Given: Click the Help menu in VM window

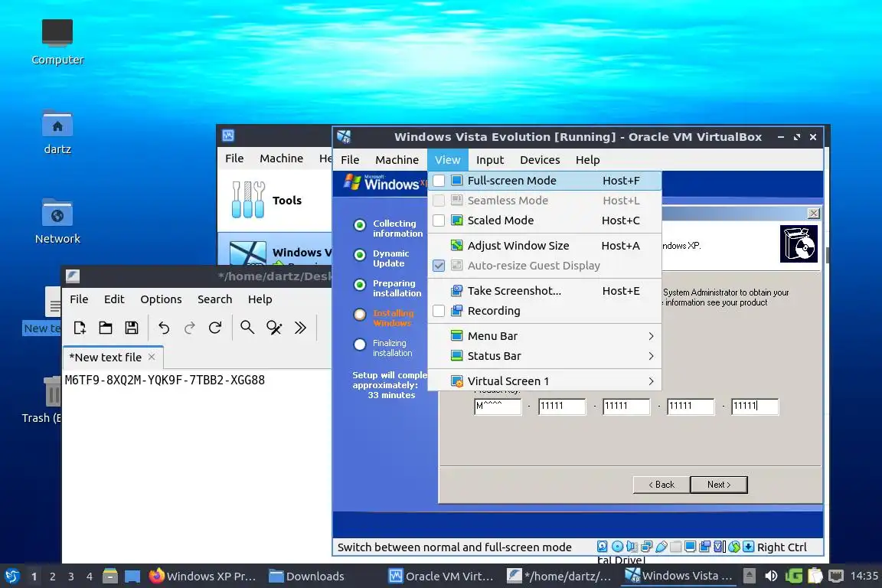Looking at the screenshot, I should pyautogui.click(x=588, y=160).
